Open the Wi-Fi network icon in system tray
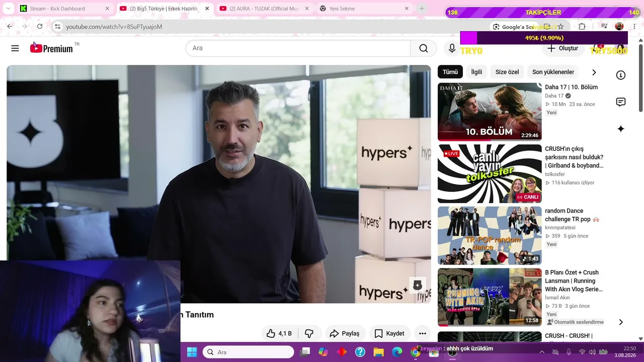Viewport: 644px width, 362px height. click(x=582, y=352)
